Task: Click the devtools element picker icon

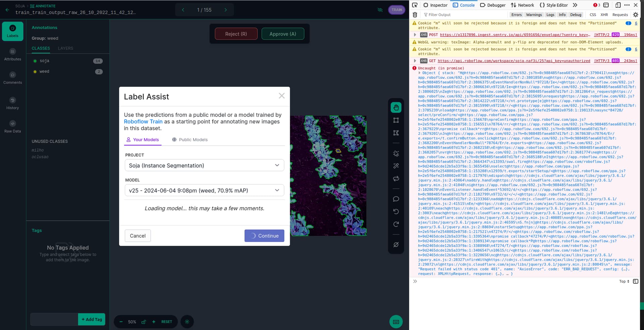Action: 415,5
